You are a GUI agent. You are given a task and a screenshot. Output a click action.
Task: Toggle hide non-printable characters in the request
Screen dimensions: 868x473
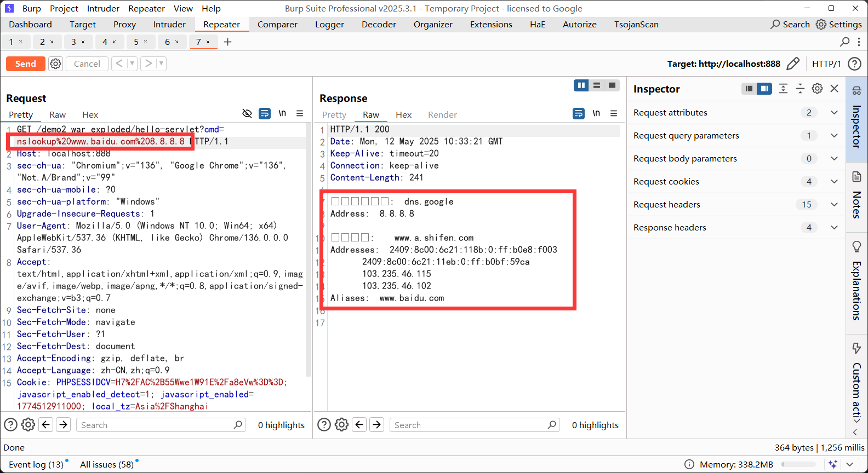(x=247, y=113)
